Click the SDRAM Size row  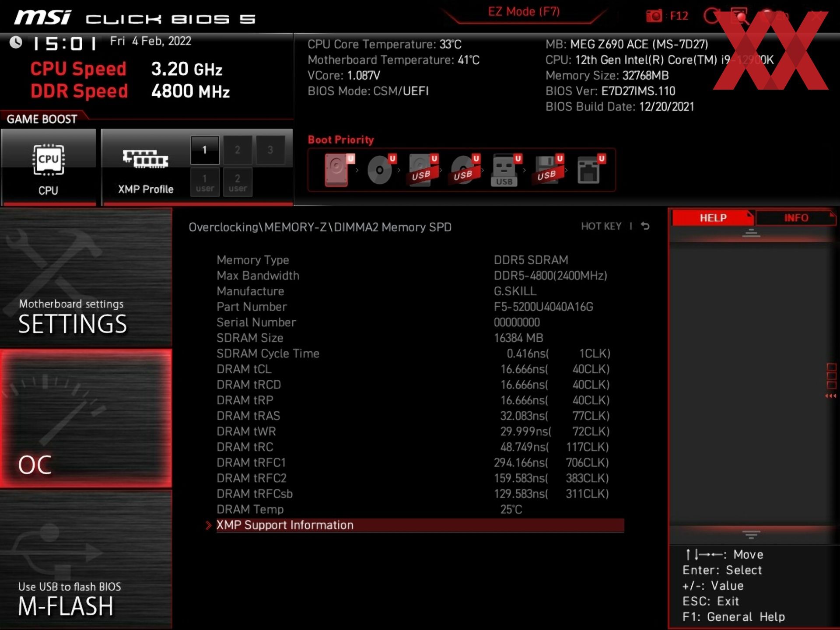420,338
